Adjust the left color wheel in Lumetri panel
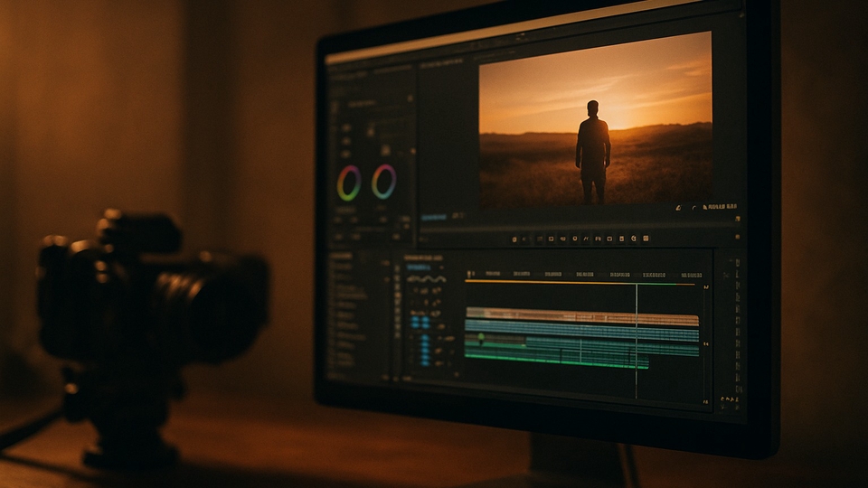 pos(348,183)
